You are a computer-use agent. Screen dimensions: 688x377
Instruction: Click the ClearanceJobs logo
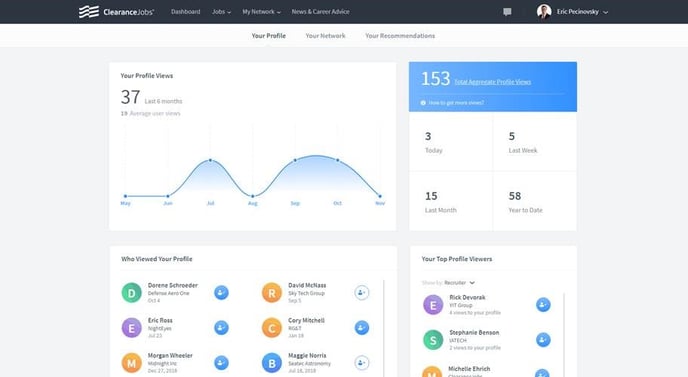pos(116,12)
